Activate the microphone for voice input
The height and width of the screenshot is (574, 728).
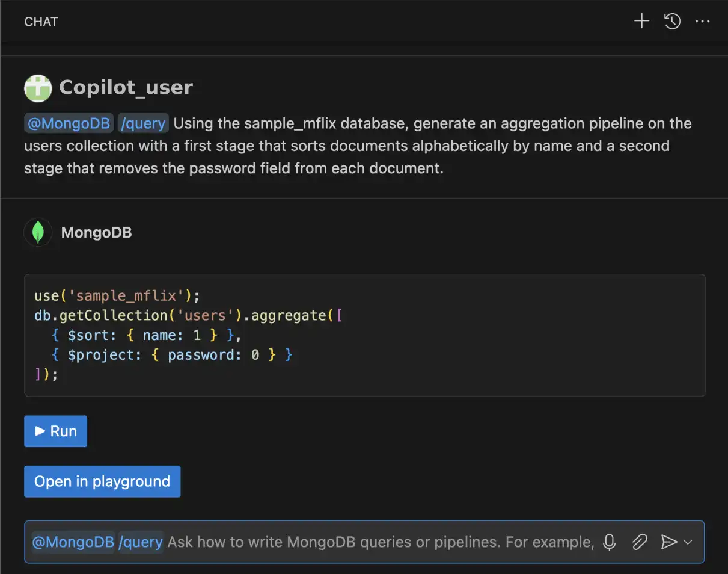[609, 542]
